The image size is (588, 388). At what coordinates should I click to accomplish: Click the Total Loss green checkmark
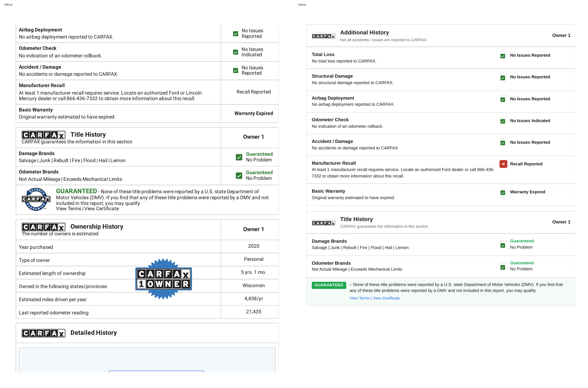pyautogui.click(x=503, y=56)
